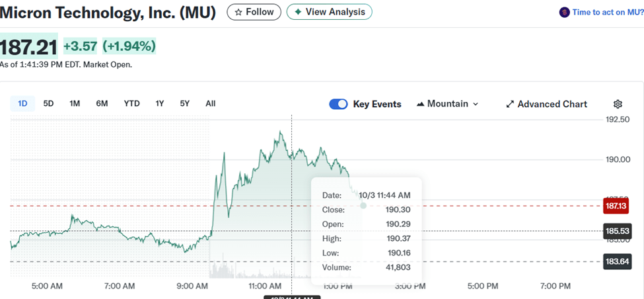Show the 5Y price history
The width and height of the screenshot is (644, 299).
[x=184, y=103]
